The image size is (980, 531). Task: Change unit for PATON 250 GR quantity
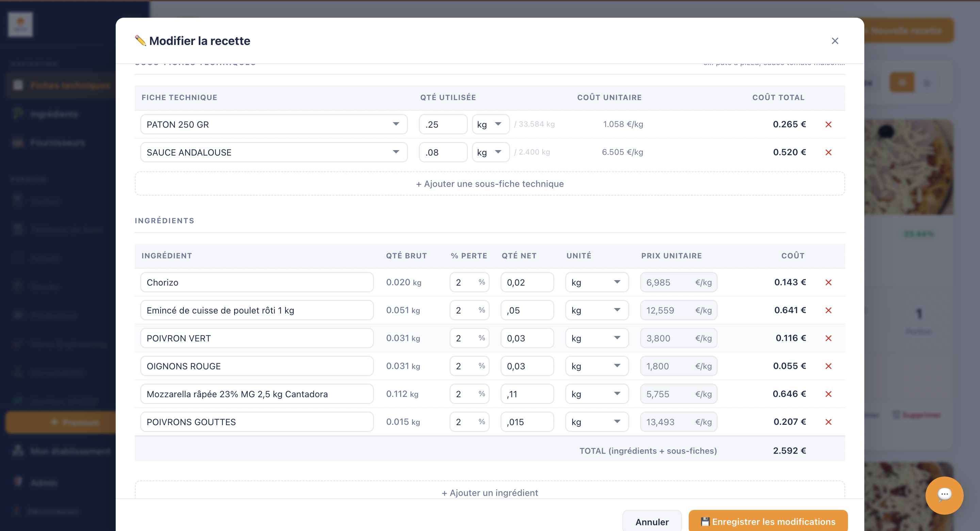pos(490,125)
